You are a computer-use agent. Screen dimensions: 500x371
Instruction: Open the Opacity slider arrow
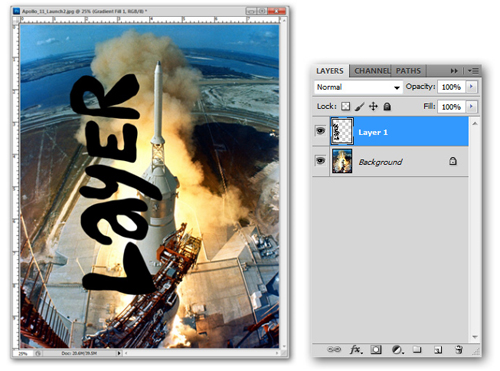(x=471, y=87)
